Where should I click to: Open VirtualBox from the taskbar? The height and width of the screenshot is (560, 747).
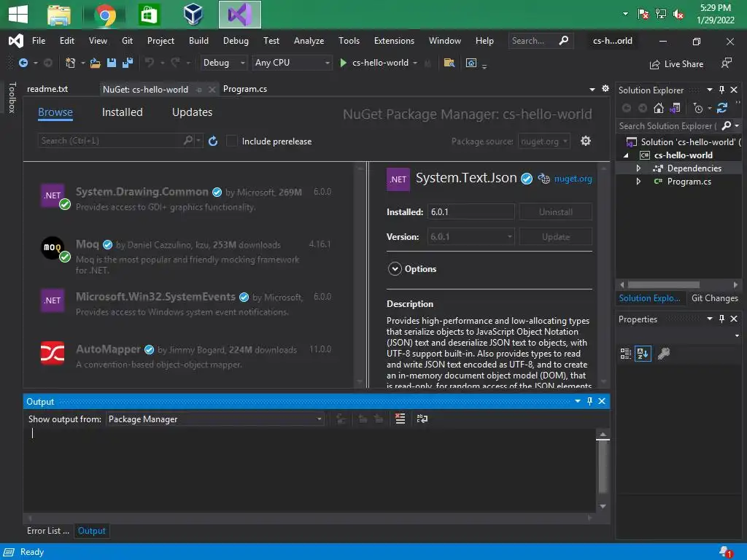point(193,15)
